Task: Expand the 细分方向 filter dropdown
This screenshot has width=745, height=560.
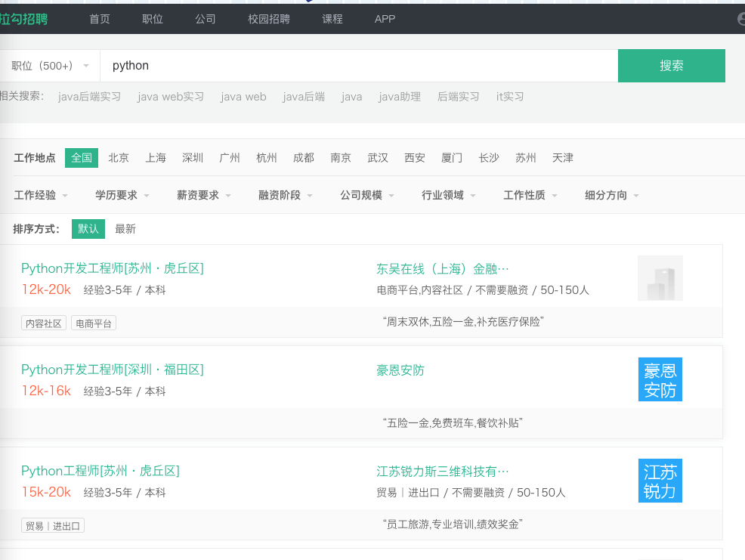Action: [x=612, y=195]
